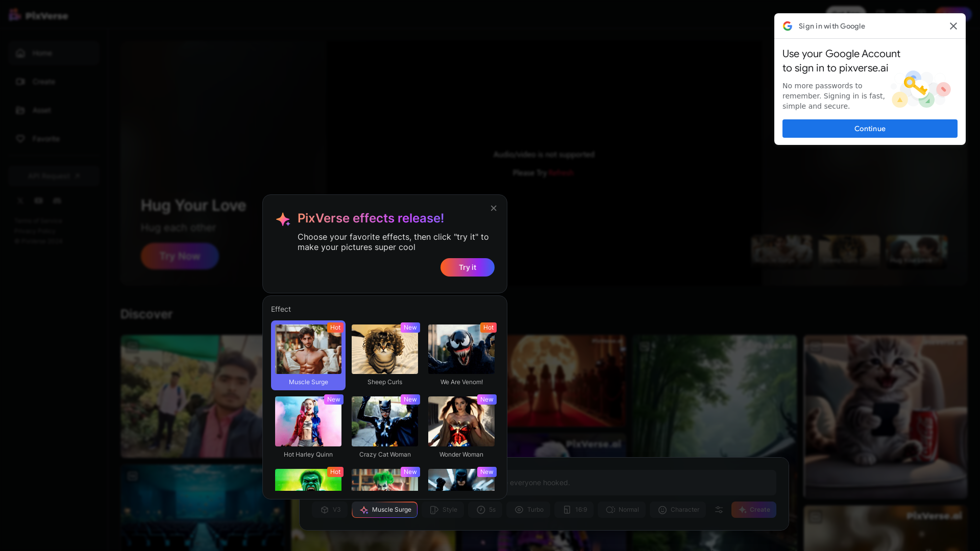This screenshot has height=551, width=980.
Task: Open the 5s duration dropdown
Action: pyautogui.click(x=485, y=510)
